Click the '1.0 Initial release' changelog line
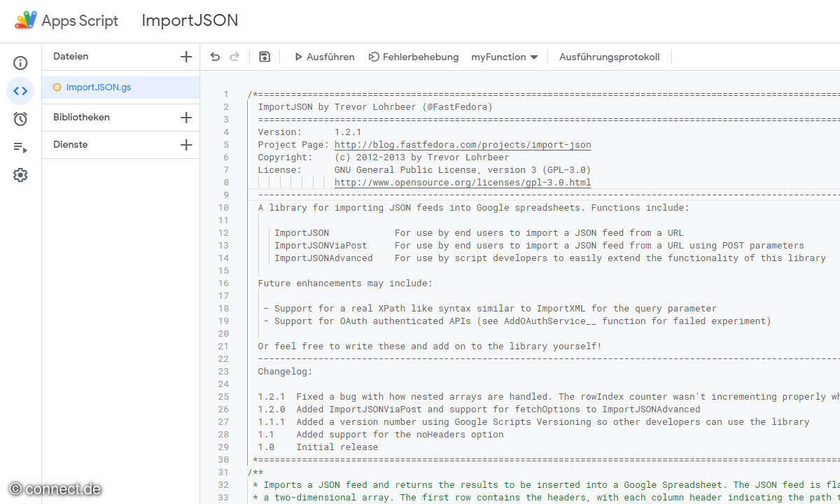 318,447
